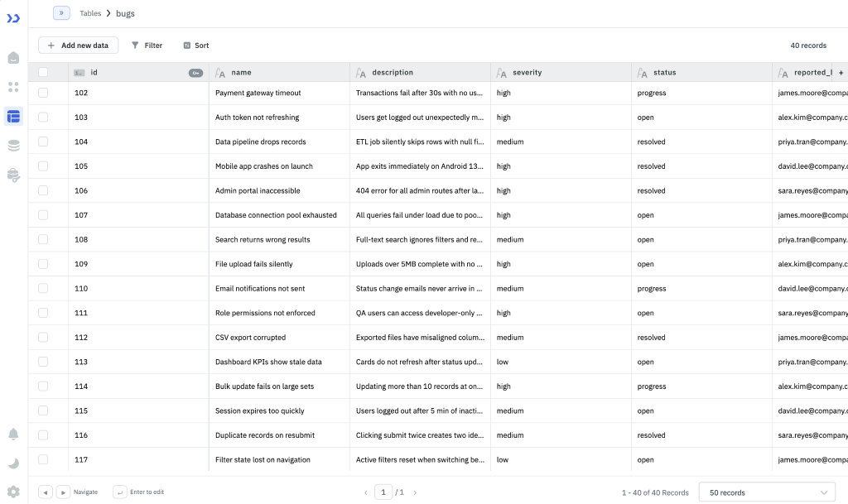Screen dimensions: 848x504
Task: Toggle dark mode with the moon icon
Action: pos(13,463)
